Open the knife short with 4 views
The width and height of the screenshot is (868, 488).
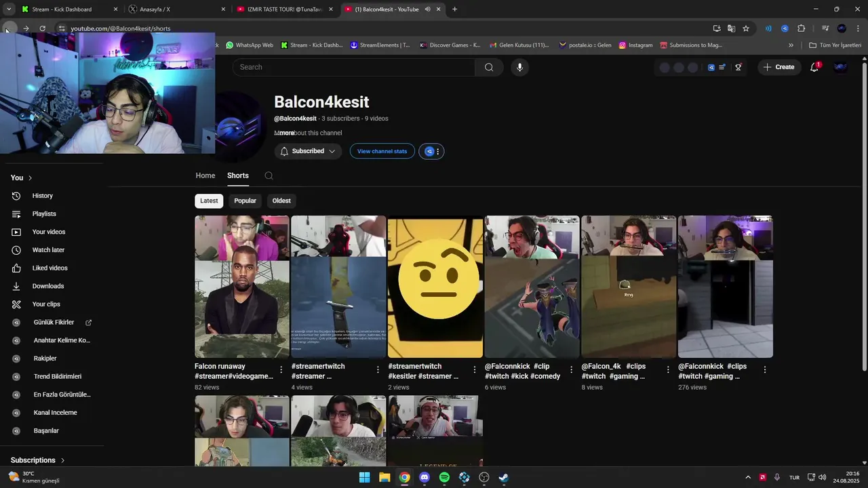pos(338,287)
